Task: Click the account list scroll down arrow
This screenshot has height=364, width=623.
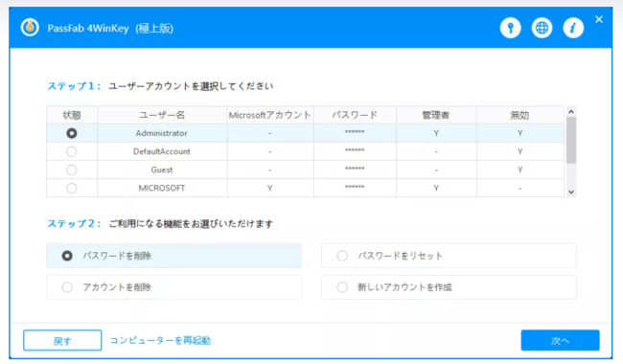Action: click(x=571, y=193)
